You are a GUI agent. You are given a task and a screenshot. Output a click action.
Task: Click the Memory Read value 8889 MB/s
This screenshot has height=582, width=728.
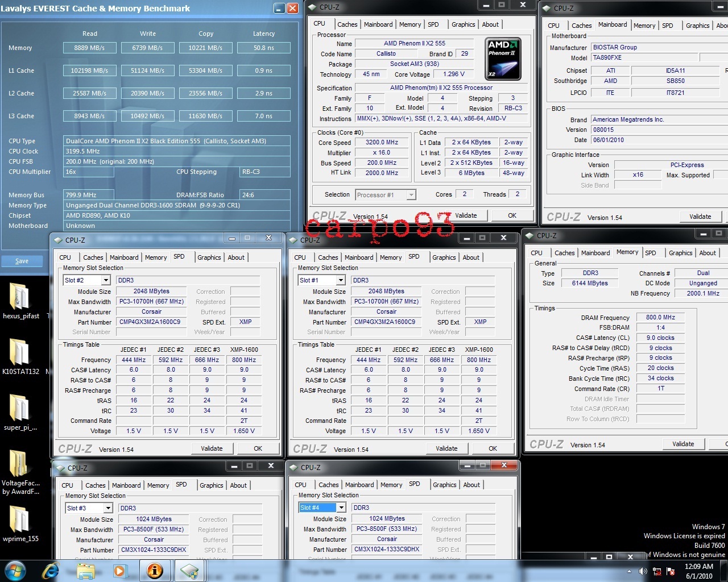tap(89, 48)
